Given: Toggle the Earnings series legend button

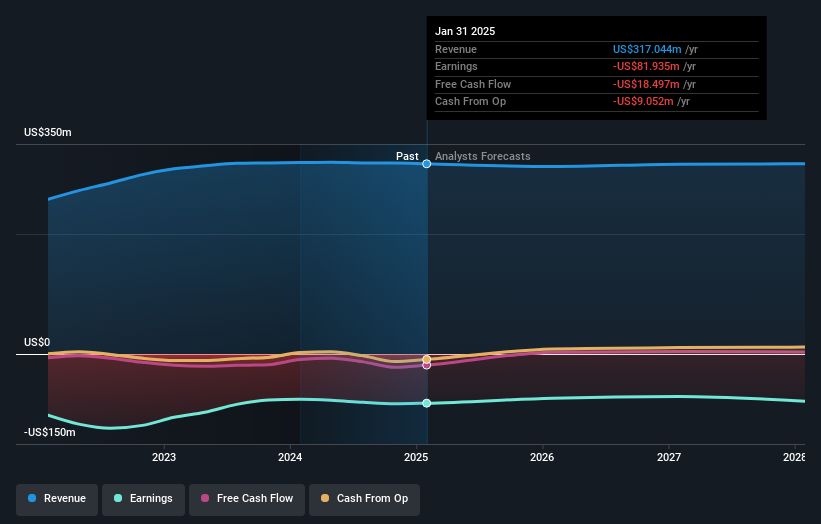Looking at the screenshot, I should [143, 499].
